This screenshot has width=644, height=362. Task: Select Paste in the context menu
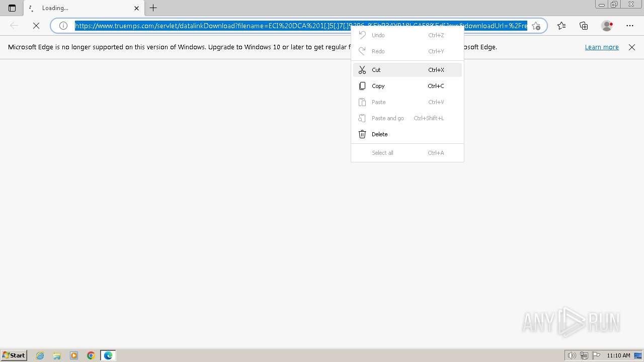coord(408,102)
